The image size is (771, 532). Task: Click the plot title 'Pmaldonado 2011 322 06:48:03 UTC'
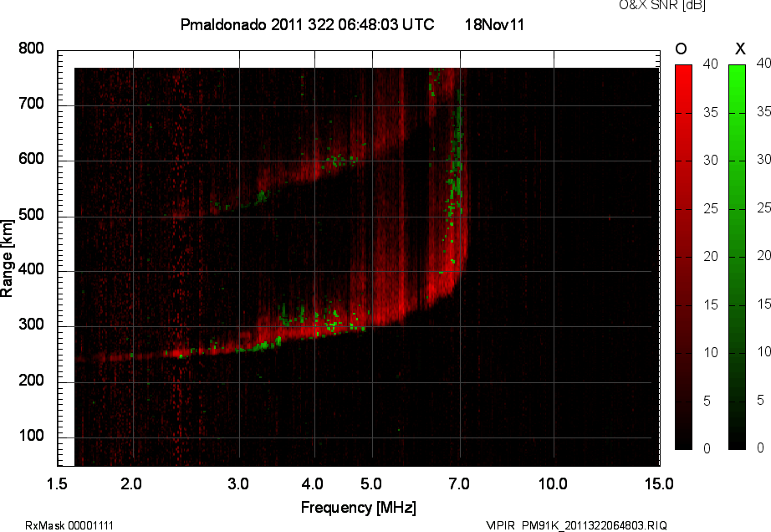[308, 24]
